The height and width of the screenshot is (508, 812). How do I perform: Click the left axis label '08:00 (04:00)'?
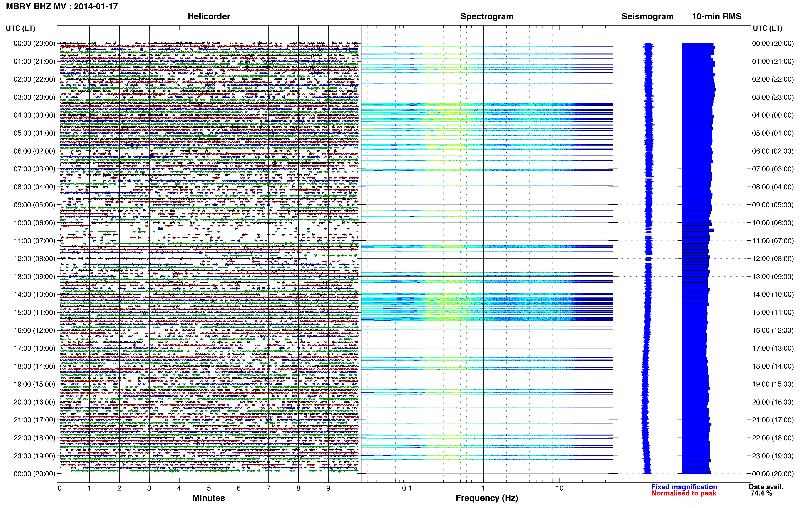(x=34, y=187)
